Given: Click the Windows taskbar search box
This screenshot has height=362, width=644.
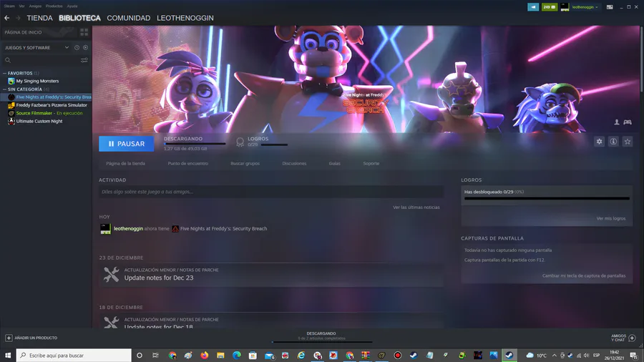Looking at the screenshot, I should 74,356.
